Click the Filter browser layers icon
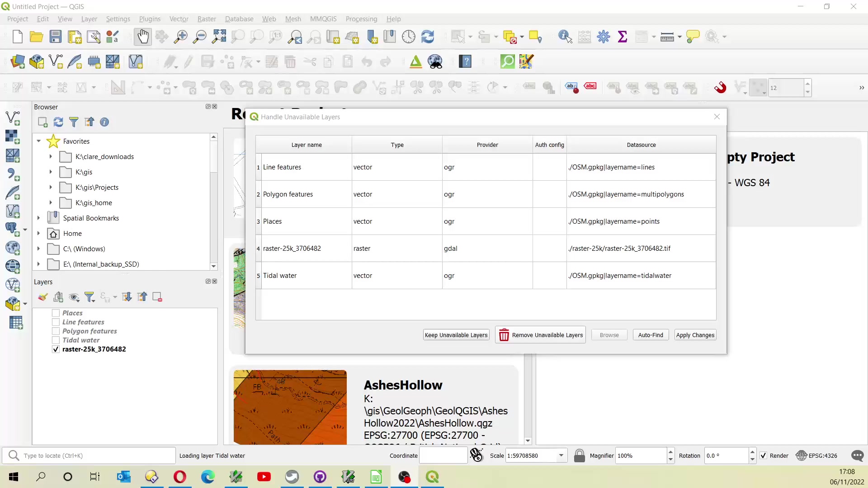This screenshot has width=868, height=488. pyautogui.click(x=73, y=122)
